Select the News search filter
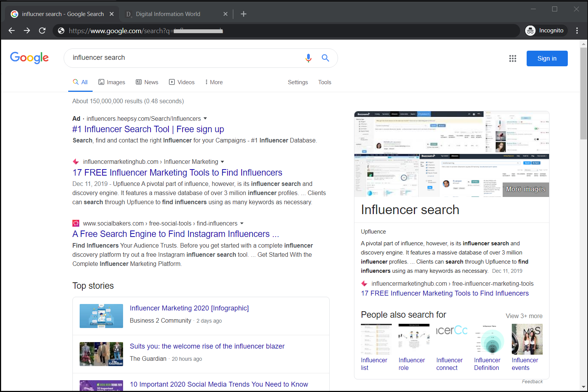 (147, 82)
